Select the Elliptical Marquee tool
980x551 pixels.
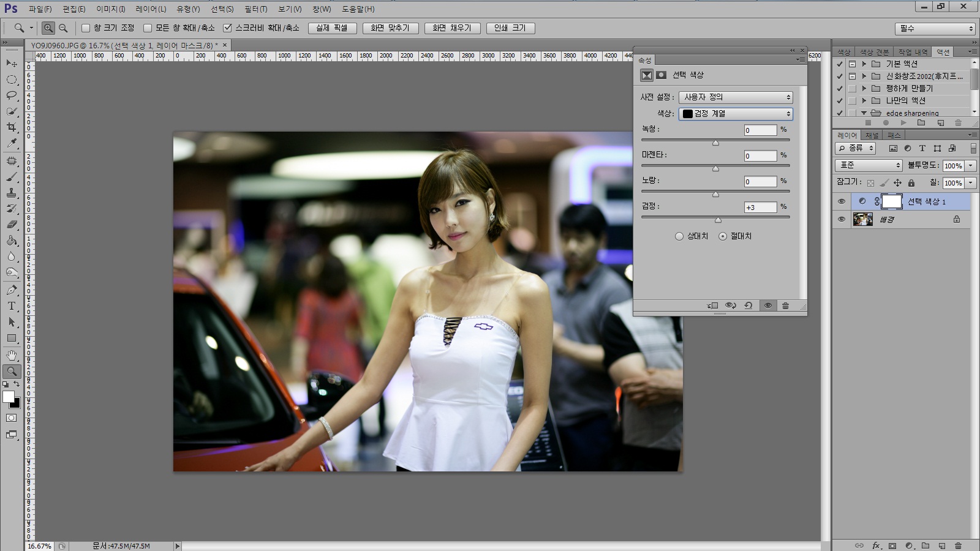(x=12, y=80)
